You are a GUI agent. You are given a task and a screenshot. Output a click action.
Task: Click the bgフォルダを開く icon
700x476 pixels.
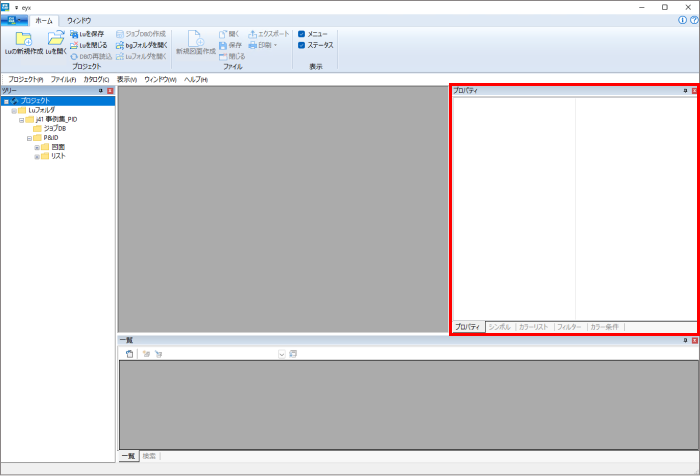(x=120, y=45)
